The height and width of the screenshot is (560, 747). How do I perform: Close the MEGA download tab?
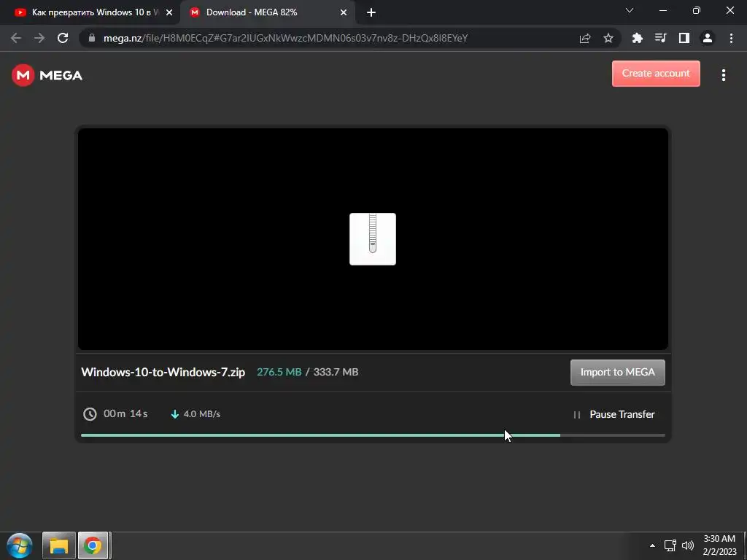pos(344,12)
